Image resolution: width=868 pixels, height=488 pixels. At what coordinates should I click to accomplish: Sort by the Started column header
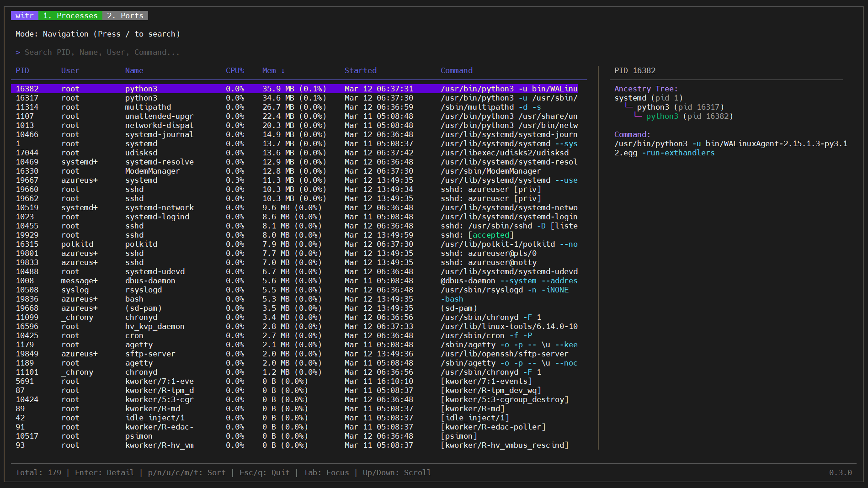[x=361, y=70]
